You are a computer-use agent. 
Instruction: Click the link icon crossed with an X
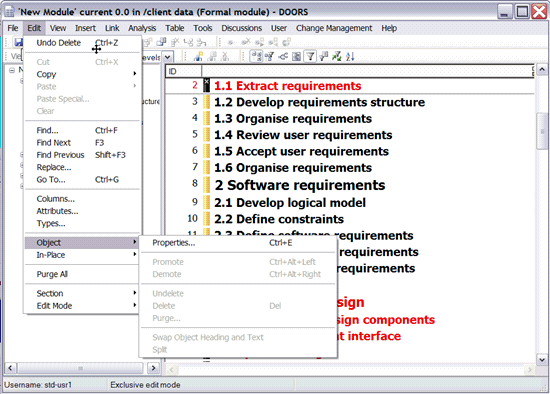(246, 42)
